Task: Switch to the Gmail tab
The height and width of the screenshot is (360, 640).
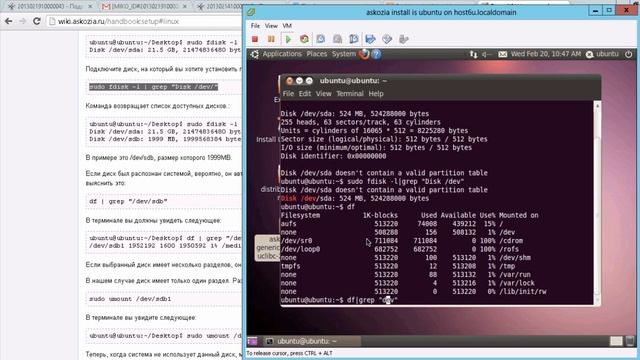Action: [x=144, y=7]
